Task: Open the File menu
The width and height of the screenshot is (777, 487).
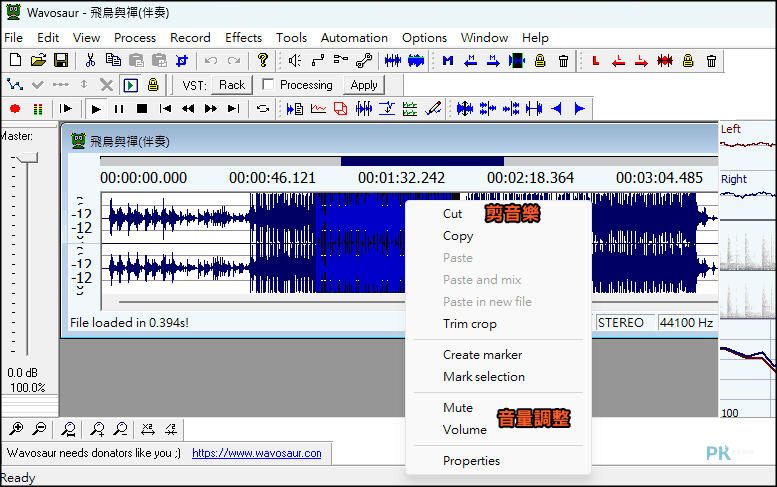Action: [13, 38]
